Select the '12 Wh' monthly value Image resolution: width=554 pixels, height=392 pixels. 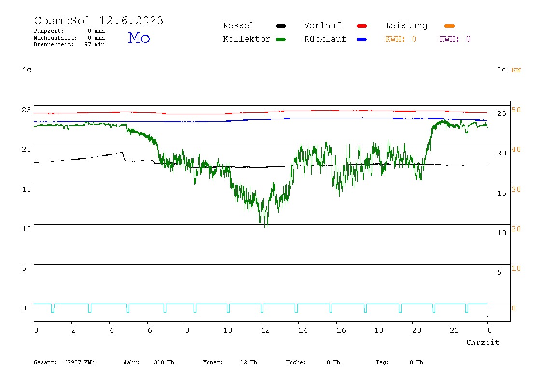(249, 362)
